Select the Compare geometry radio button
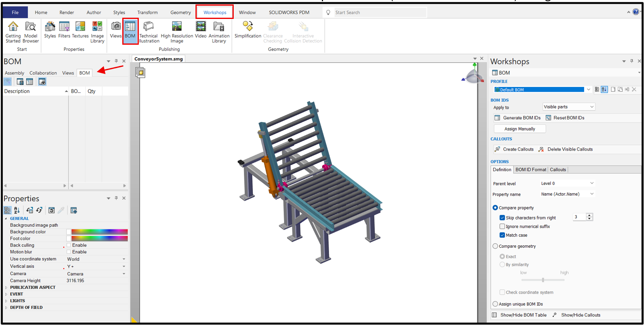Image resolution: width=644 pixels, height=325 pixels. click(x=495, y=246)
